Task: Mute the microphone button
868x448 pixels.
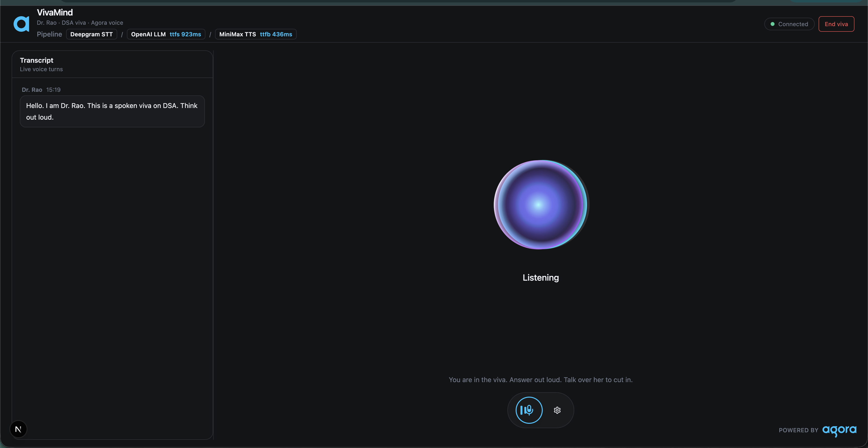Action: click(529, 410)
